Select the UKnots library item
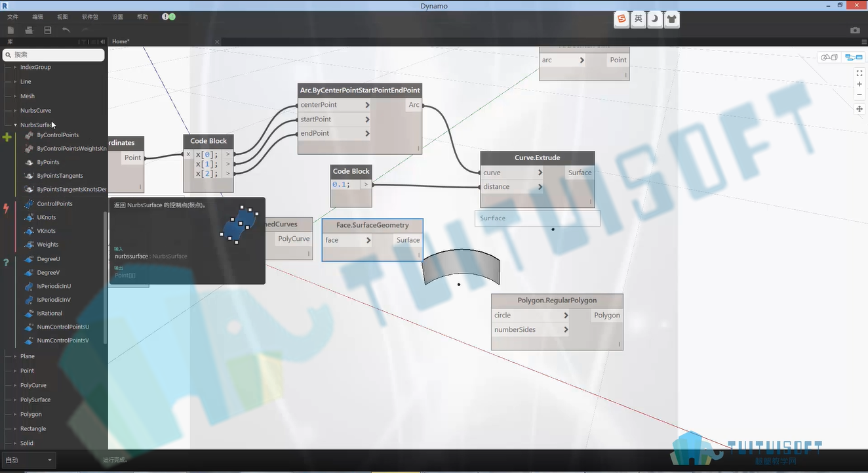The image size is (868, 473). (x=47, y=217)
